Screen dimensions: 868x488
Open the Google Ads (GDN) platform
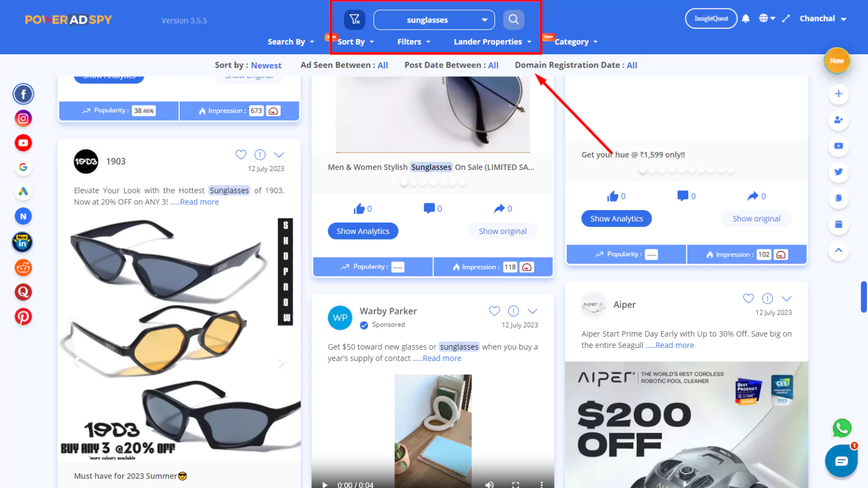tap(23, 192)
